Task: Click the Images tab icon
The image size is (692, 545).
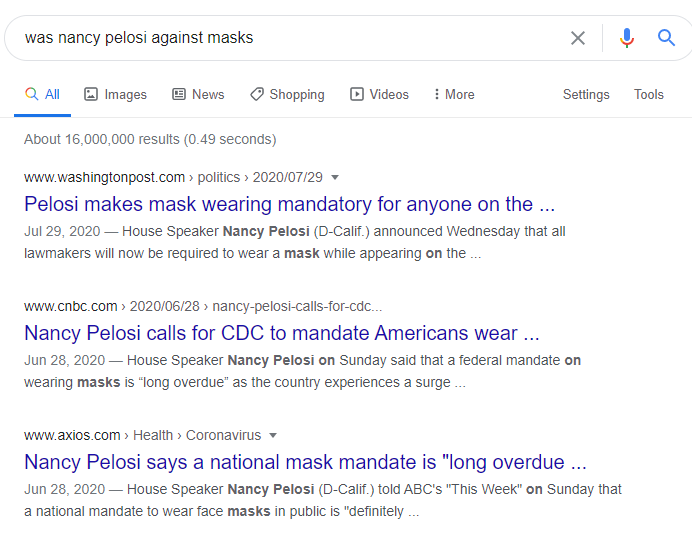Action: coord(91,94)
